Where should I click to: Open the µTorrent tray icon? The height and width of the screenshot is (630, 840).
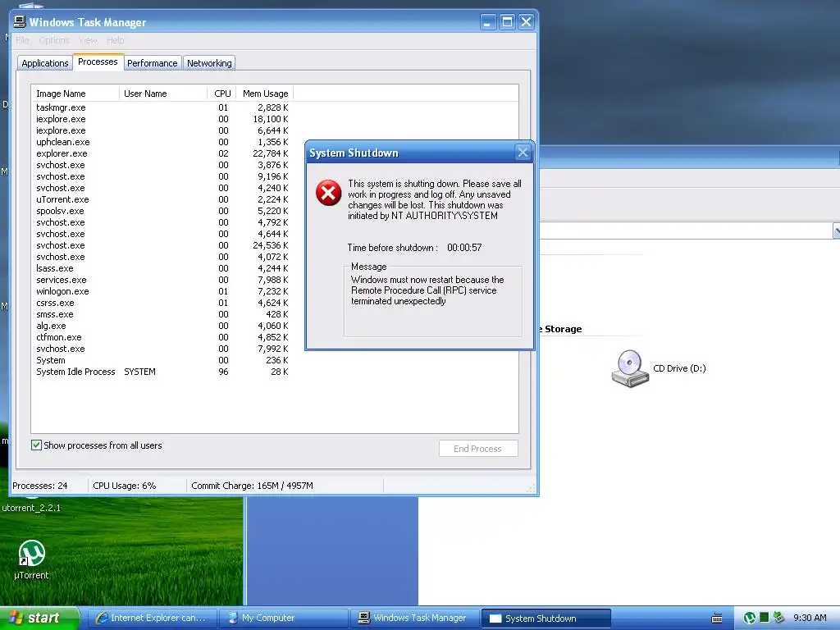pos(750,619)
